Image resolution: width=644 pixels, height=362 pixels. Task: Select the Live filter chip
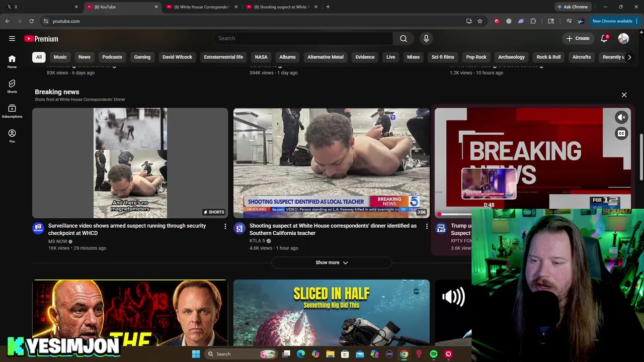tap(390, 57)
